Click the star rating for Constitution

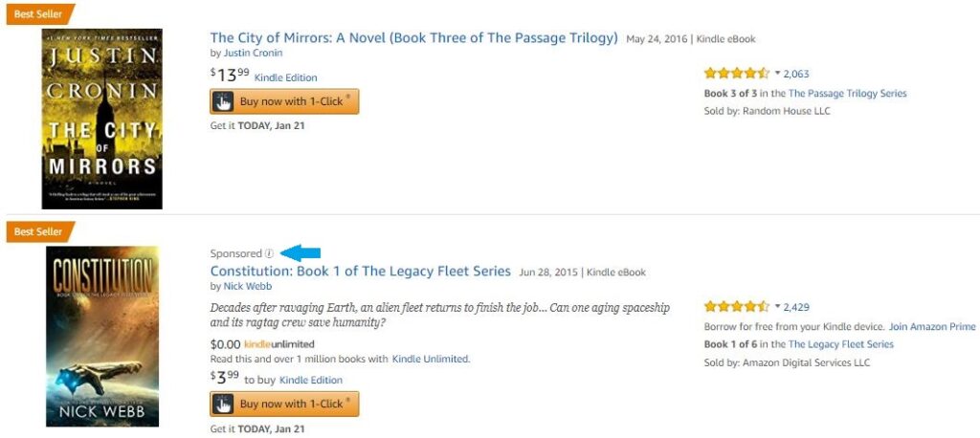coord(736,307)
